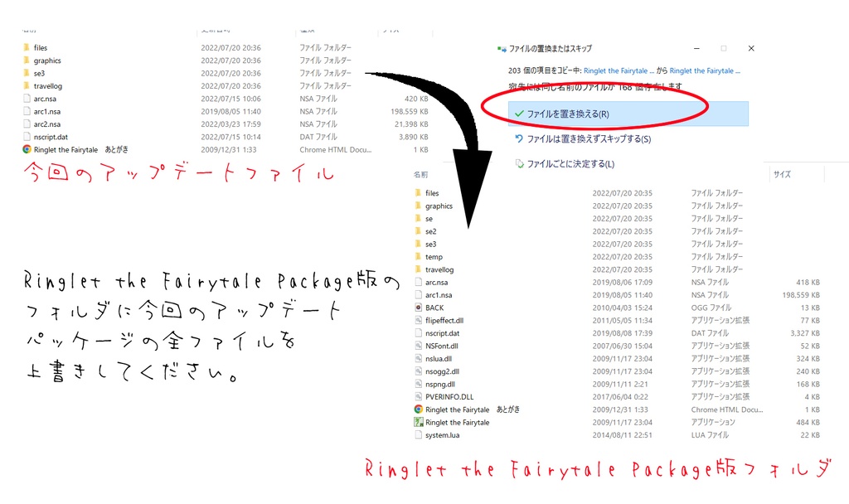Image resolution: width=849 pixels, height=504 pixels.
Task: Click the arc1.nsa NSA file icon
Action: coord(439,294)
